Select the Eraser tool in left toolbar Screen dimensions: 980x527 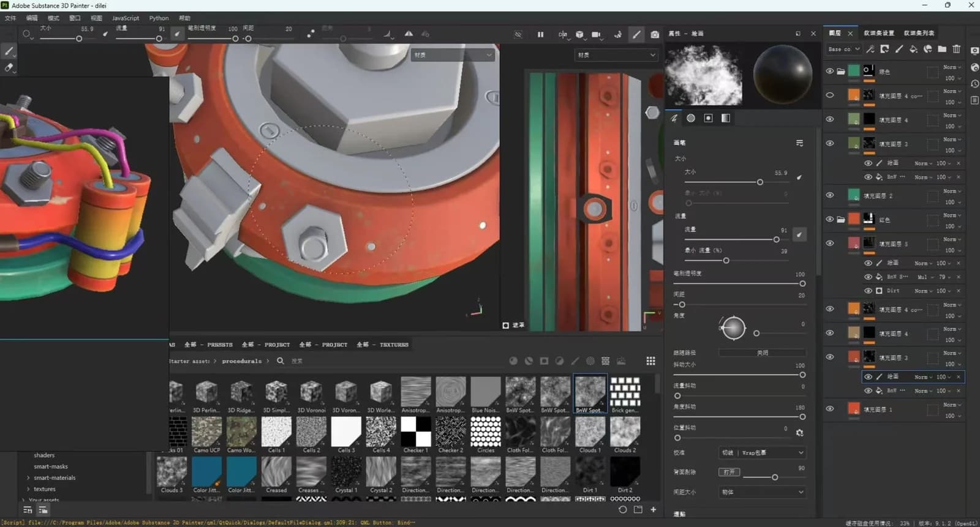(9, 67)
